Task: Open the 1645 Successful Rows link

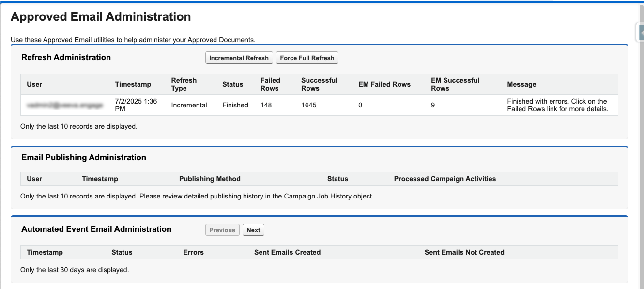Action: pyautogui.click(x=308, y=105)
